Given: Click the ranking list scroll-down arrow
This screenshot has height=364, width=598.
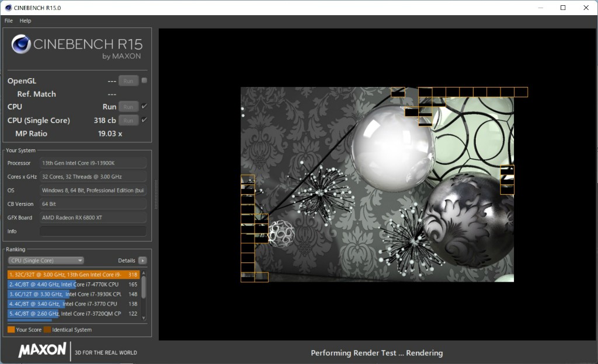Looking at the screenshot, I should click(x=144, y=317).
